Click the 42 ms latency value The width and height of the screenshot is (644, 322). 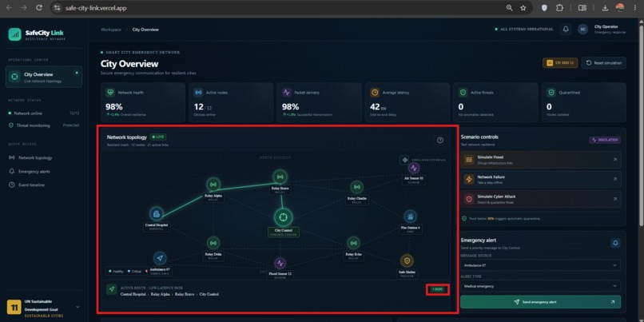point(378,107)
